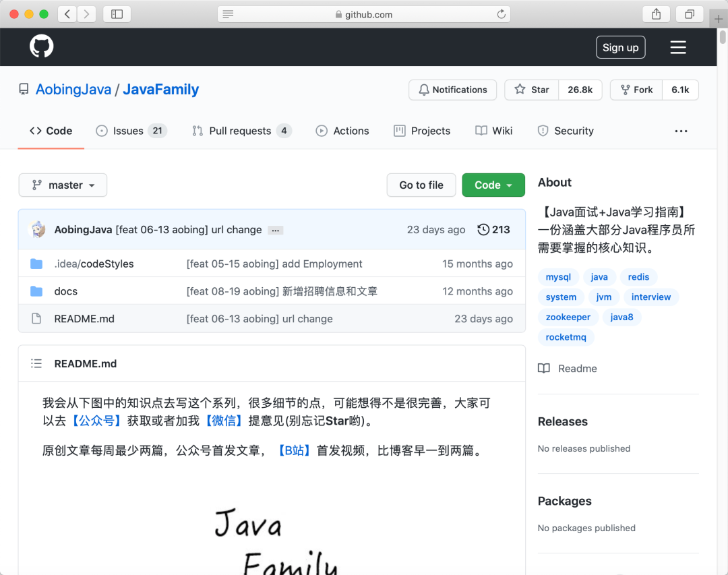Click the Go to file button
The height and width of the screenshot is (575, 728).
click(x=421, y=185)
